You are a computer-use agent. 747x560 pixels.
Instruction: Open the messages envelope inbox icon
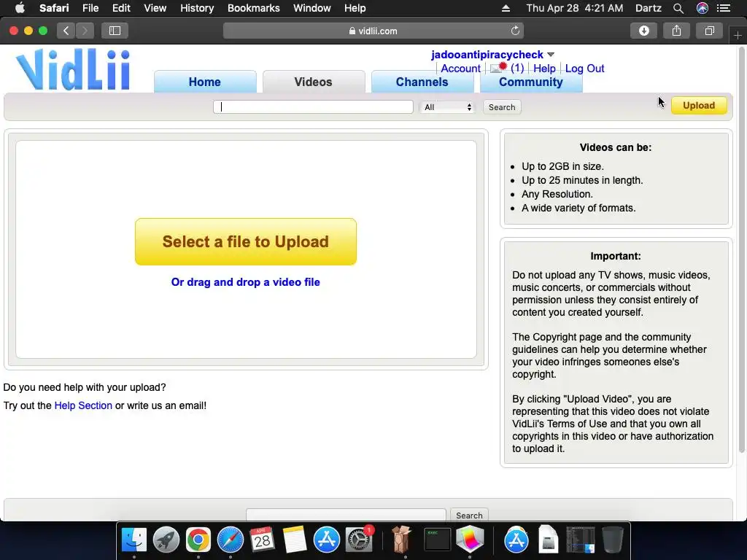point(498,68)
